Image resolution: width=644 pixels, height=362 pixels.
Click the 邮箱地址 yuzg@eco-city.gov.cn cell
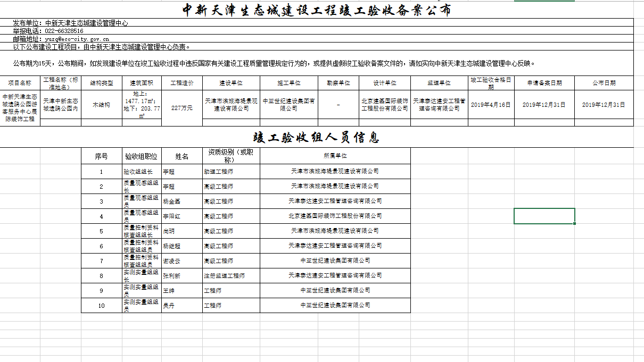(x=317, y=39)
